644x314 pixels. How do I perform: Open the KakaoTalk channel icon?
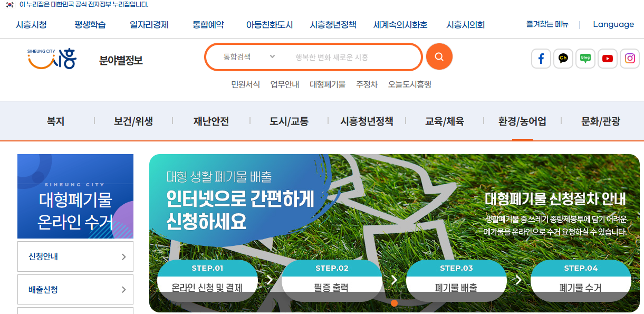(x=563, y=59)
